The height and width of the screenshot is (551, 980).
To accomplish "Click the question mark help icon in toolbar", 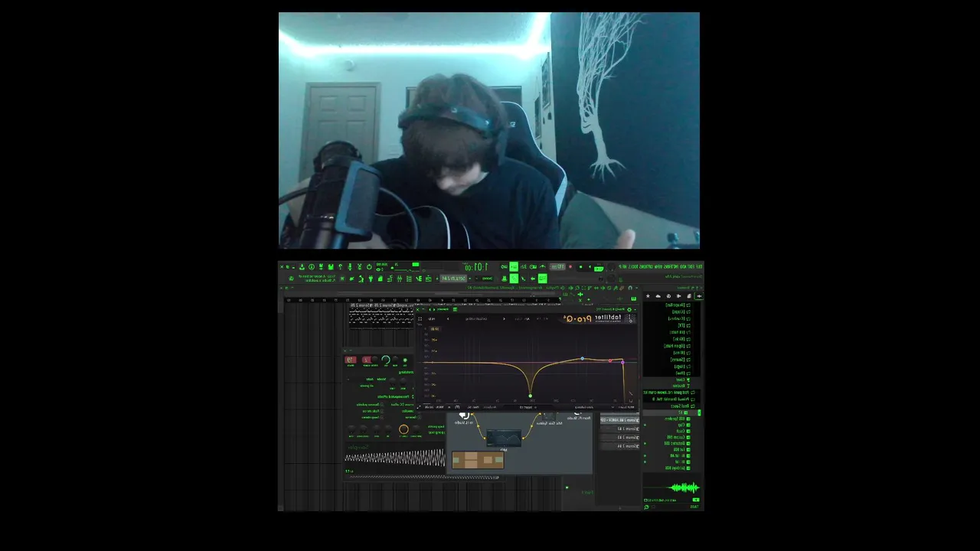I will pos(340,266).
